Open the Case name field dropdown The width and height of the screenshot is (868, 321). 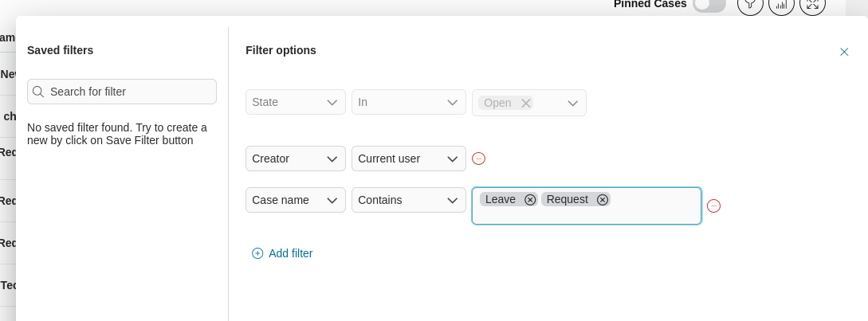tap(296, 200)
